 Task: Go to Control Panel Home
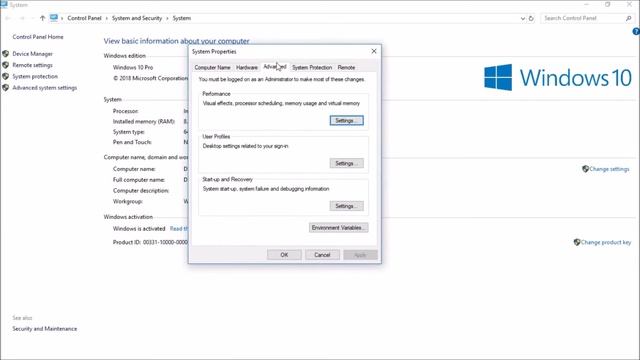pos(38,37)
